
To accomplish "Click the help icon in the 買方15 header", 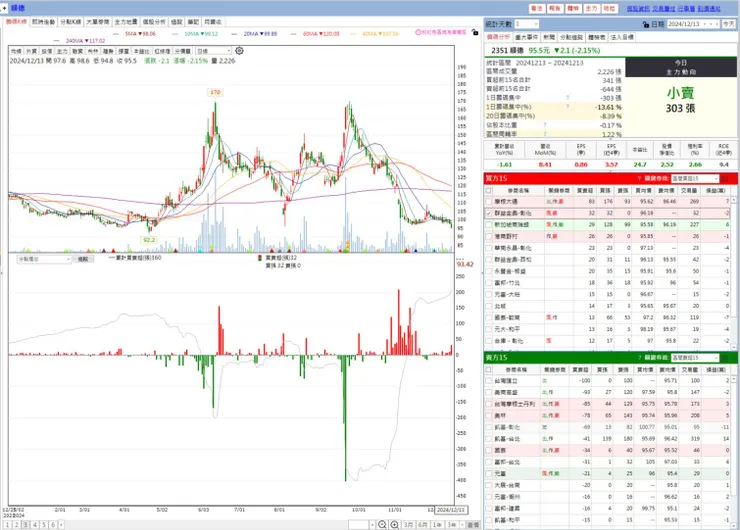I will coord(639,178).
